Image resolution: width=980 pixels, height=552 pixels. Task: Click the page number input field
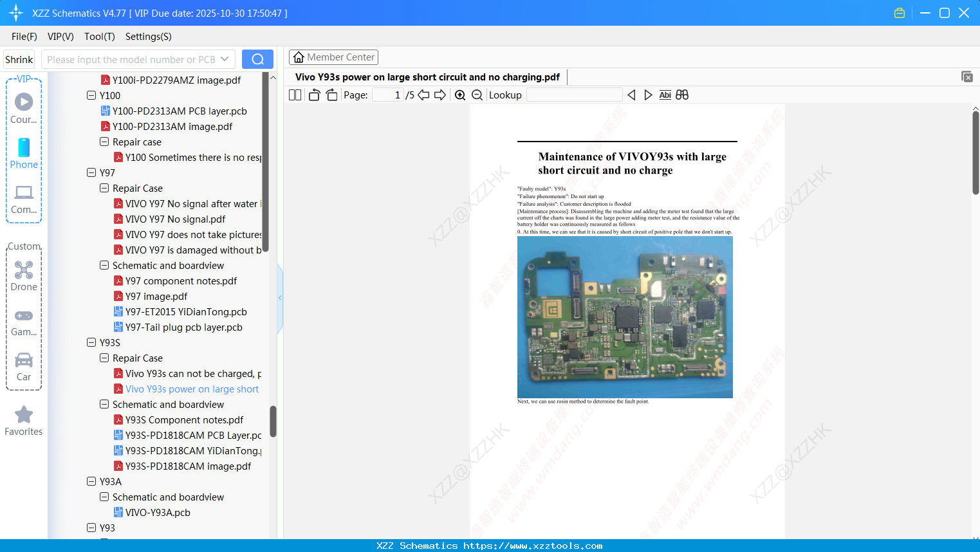click(x=387, y=95)
